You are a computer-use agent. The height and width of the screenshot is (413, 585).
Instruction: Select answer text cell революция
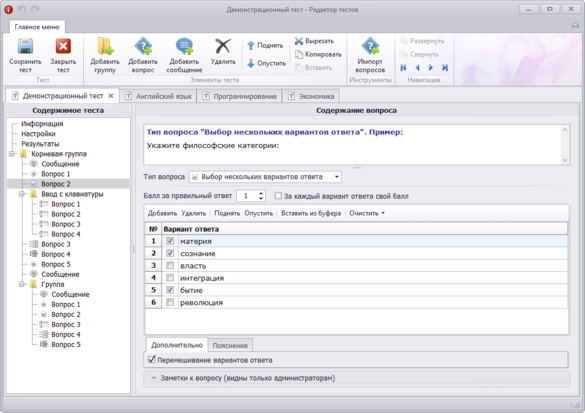pyautogui.click(x=373, y=302)
